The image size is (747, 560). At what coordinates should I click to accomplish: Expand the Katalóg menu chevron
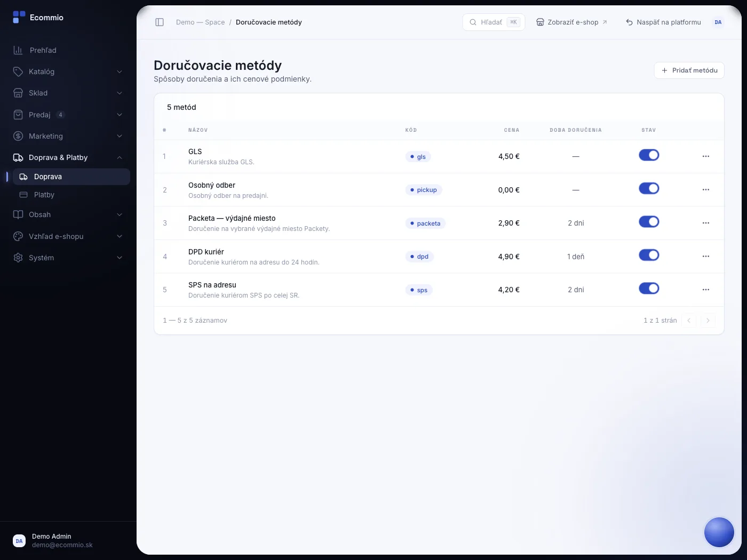coord(120,71)
